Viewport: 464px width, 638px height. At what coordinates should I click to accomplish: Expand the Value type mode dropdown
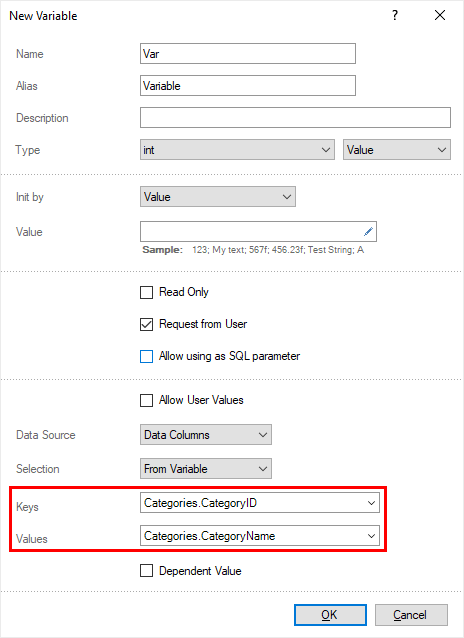tap(397, 150)
